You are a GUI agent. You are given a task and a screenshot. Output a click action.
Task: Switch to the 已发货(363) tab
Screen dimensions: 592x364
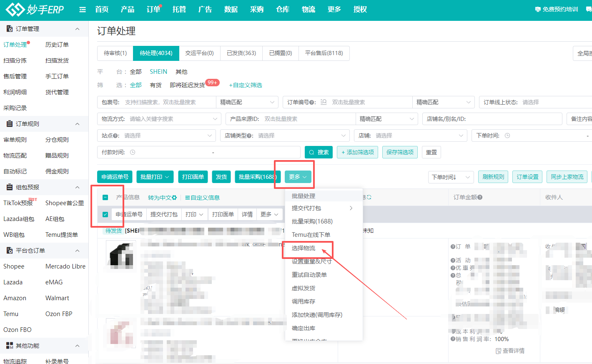coord(241,53)
